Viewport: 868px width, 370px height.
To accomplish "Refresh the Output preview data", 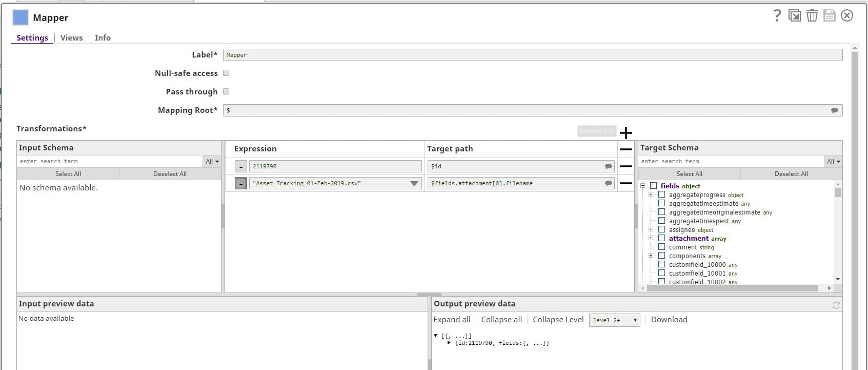I will 836,305.
